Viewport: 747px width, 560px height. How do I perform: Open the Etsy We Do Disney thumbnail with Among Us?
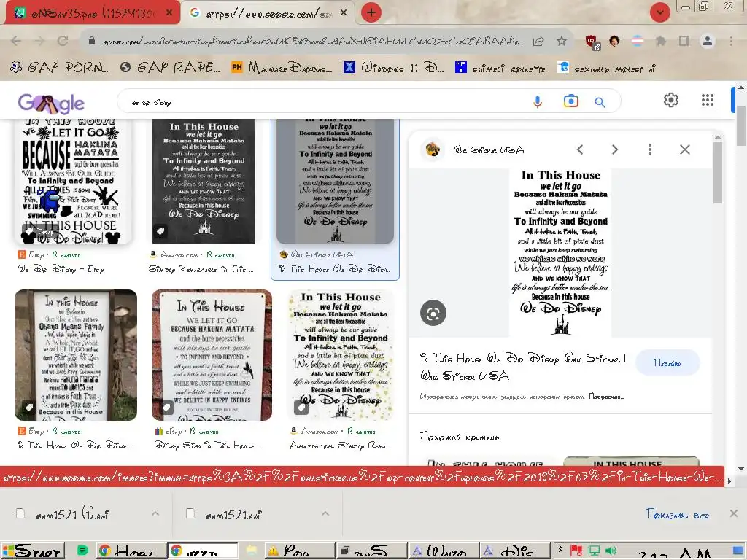point(74,182)
